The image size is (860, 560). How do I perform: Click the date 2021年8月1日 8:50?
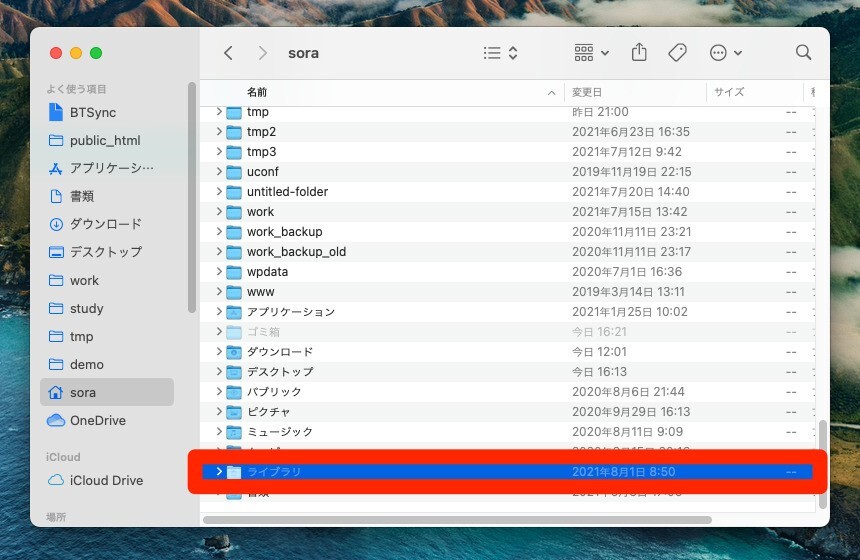point(624,472)
